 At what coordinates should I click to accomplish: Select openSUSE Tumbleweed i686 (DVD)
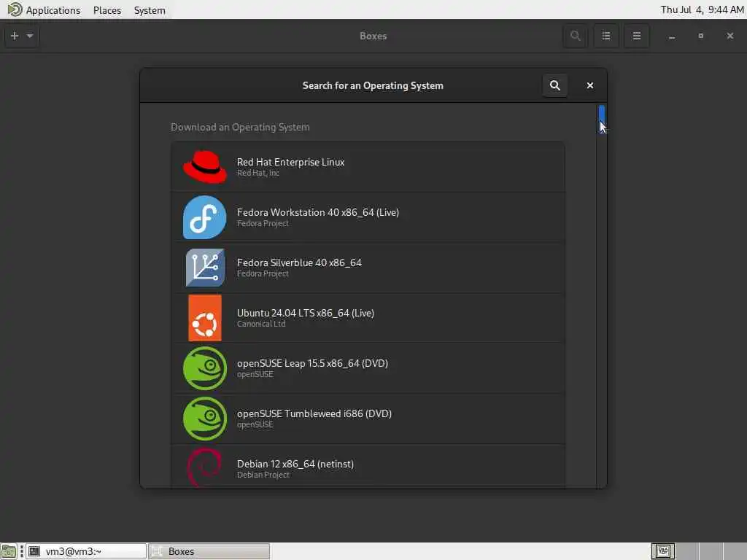point(368,419)
